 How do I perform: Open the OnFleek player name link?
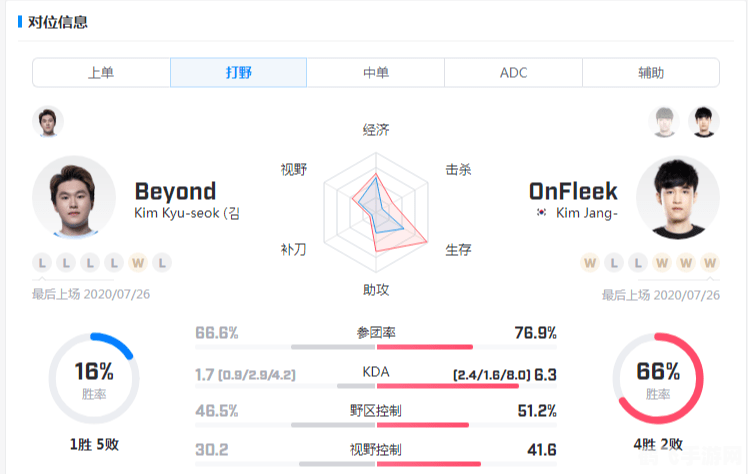coord(573,191)
